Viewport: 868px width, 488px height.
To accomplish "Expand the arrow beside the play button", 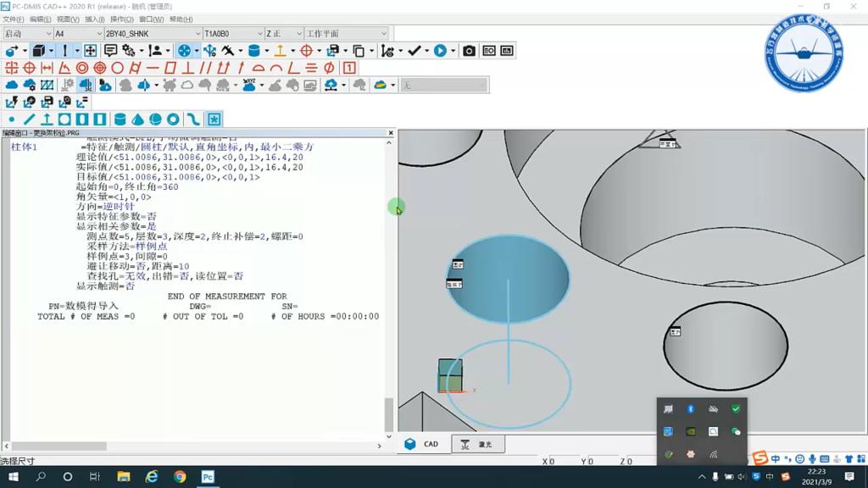I will click(x=453, y=51).
